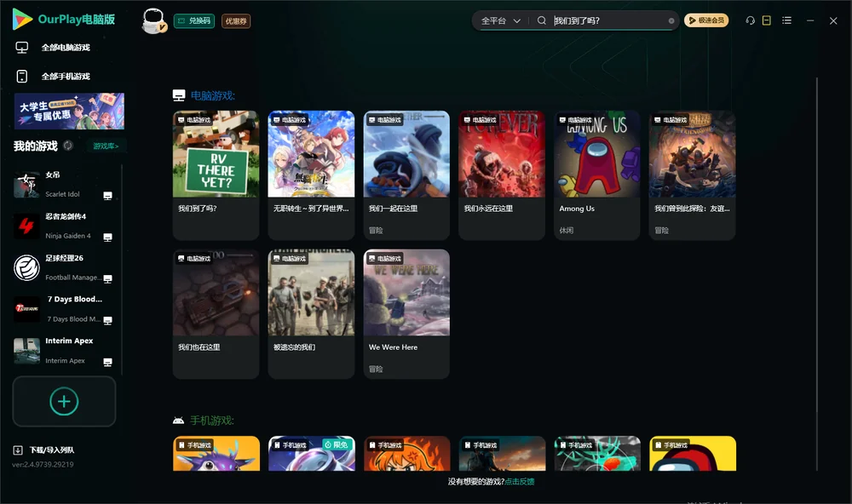Open 无职转生 game card
Viewport: 852px width, 504px height.
point(311,175)
